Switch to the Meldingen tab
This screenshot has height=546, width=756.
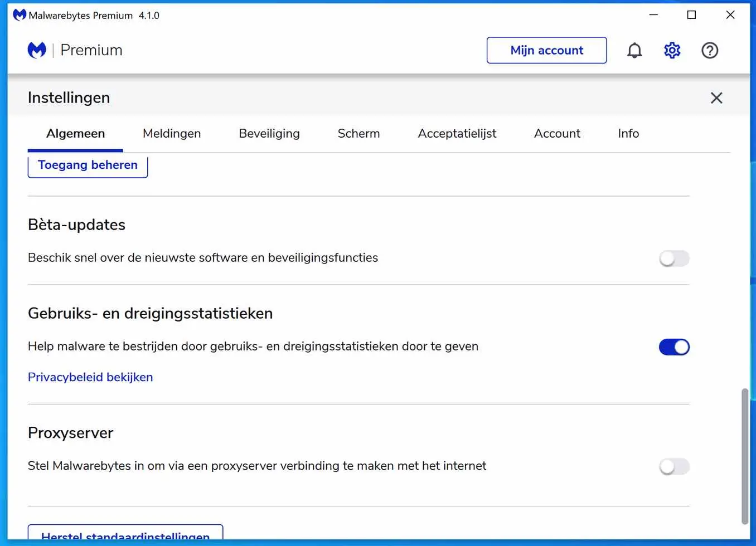tap(172, 134)
